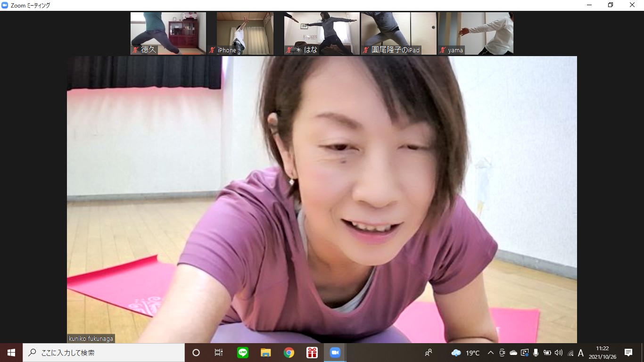This screenshot has width=644, height=362.
Task: Open Task View on the taskbar
Action: (x=219, y=353)
